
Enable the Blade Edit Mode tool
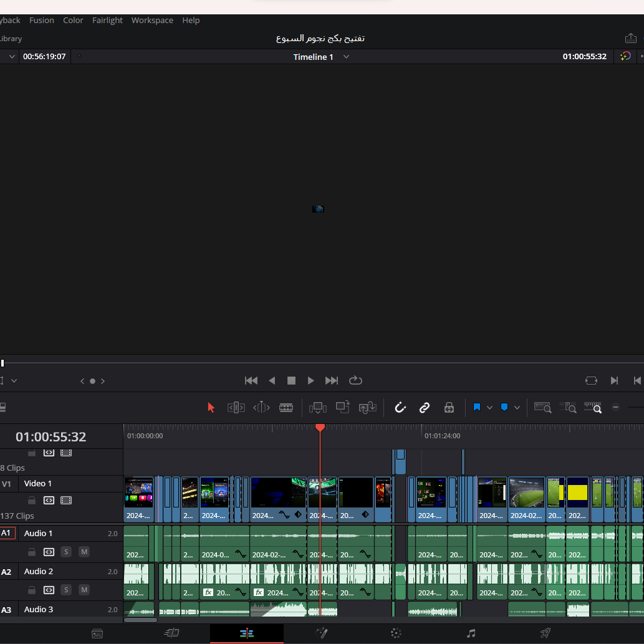point(286,408)
